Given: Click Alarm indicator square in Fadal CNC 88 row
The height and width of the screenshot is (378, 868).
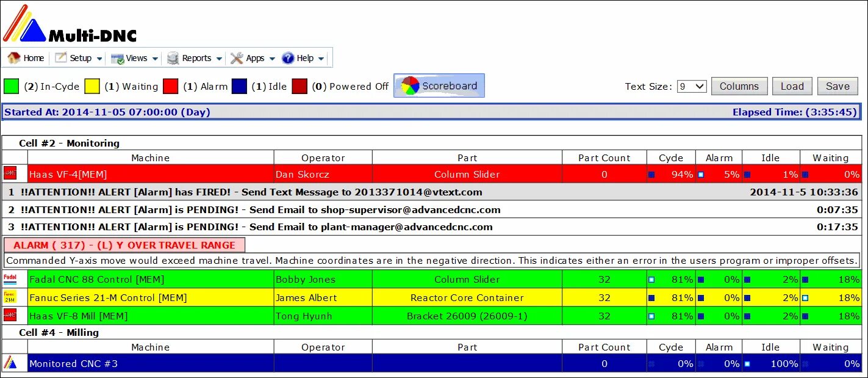Looking at the screenshot, I should click(x=701, y=280).
